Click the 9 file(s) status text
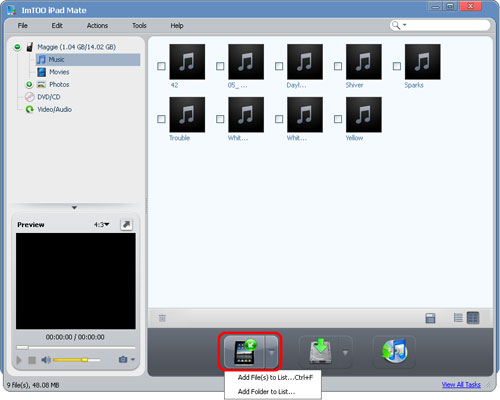The height and width of the screenshot is (400, 500). (x=33, y=385)
